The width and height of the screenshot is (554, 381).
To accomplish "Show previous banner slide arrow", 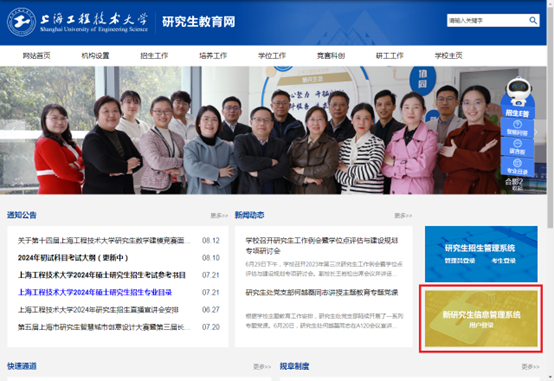I will coord(13,130).
